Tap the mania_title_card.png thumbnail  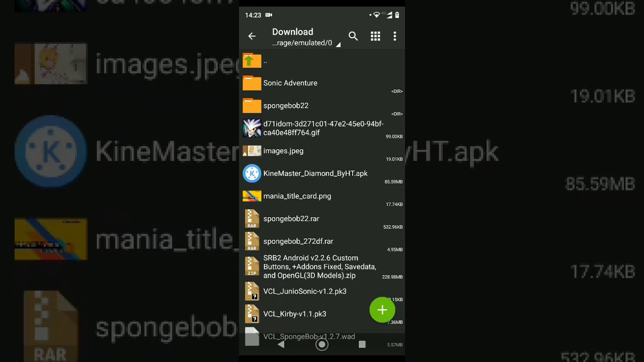252,196
